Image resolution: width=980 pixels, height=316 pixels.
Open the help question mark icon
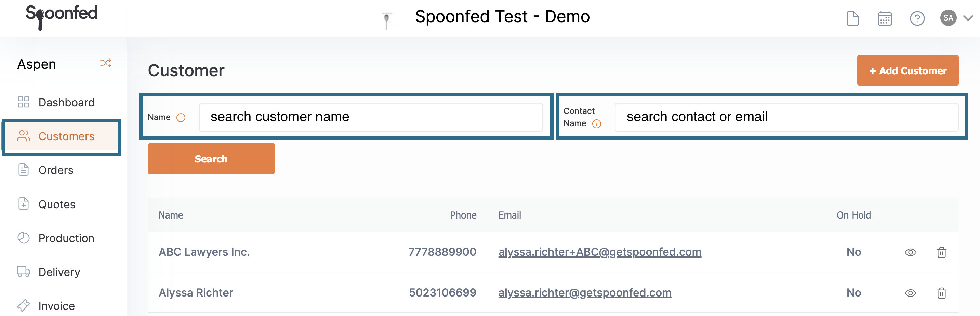point(917,18)
